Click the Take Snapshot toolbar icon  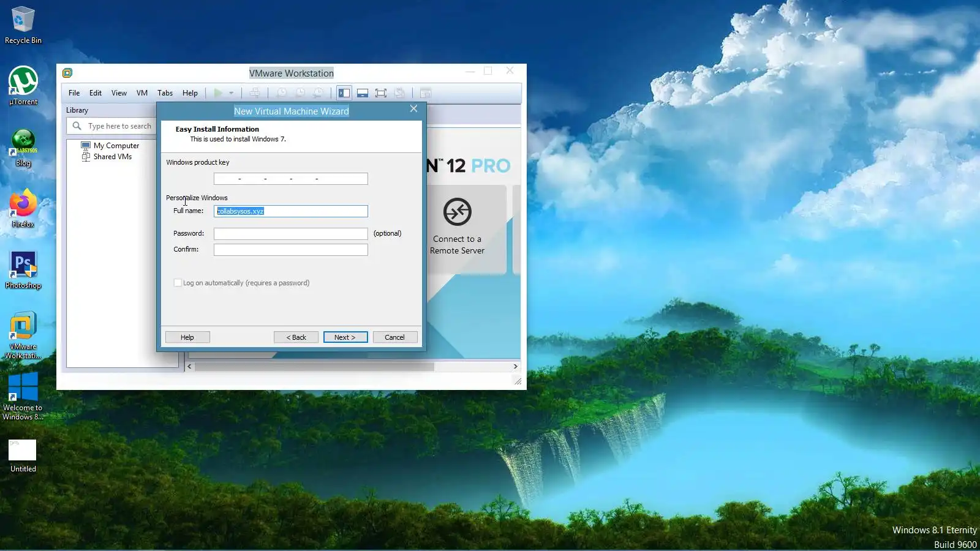tap(281, 93)
